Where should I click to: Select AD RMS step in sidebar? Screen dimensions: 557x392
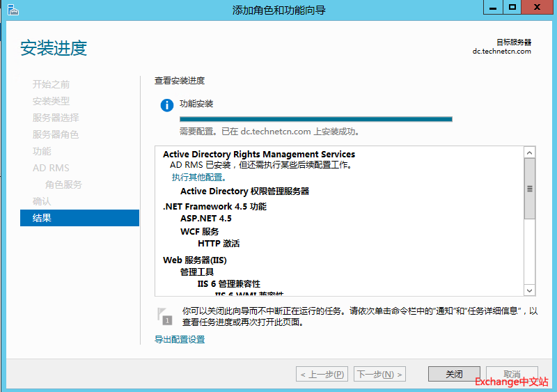click(x=51, y=168)
